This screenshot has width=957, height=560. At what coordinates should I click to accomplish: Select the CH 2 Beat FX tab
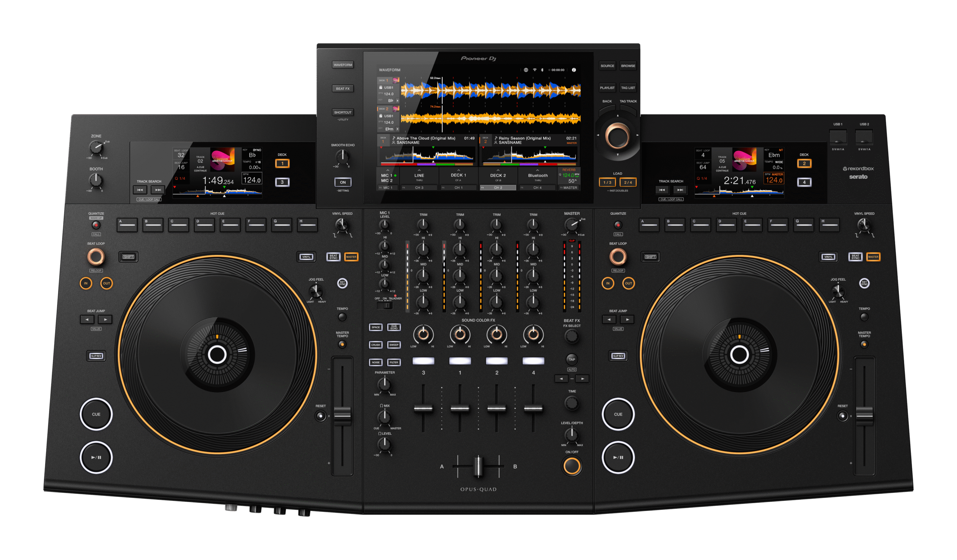[x=498, y=188]
